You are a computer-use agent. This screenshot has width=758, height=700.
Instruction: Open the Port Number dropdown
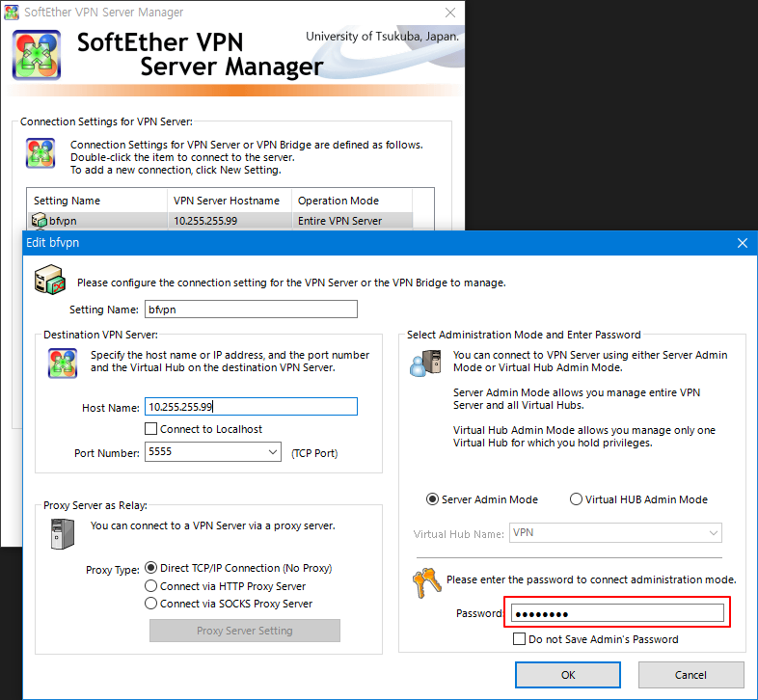[273, 452]
